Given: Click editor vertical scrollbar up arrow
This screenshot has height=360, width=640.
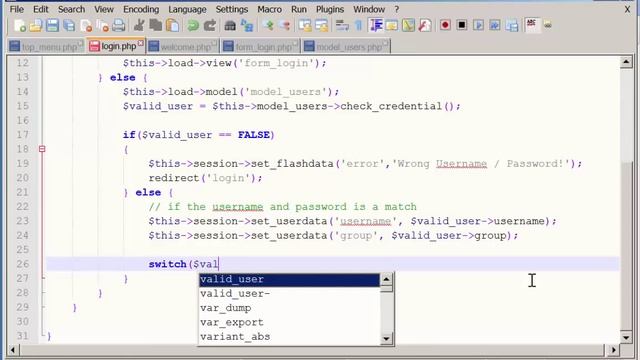Looking at the screenshot, I should pyautogui.click(x=626, y=62).
